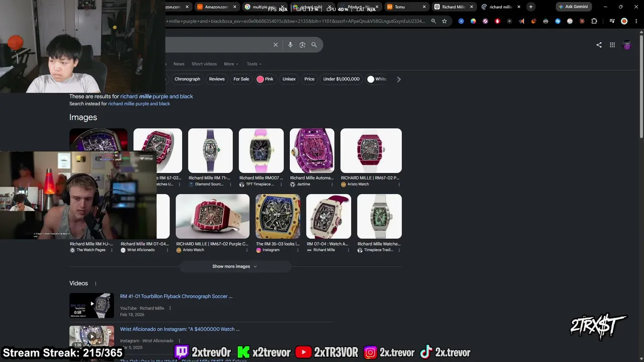Open more options for the Jaztime image result
The height and width of the screenshot is (362, 644).
pos(332,185)
